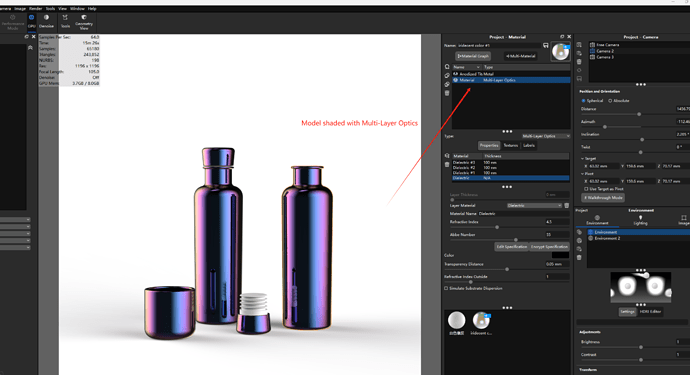The image size is (690, 375).
Task: Collapse the Target section
Action: pos(583,158)
